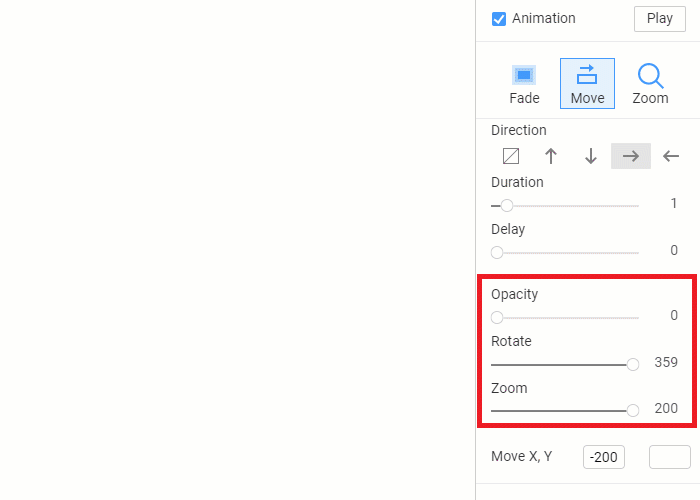The width and height of the screenshot is (700, 500).
Task: Click the Rotate slider handle
Action: [633, 365]
